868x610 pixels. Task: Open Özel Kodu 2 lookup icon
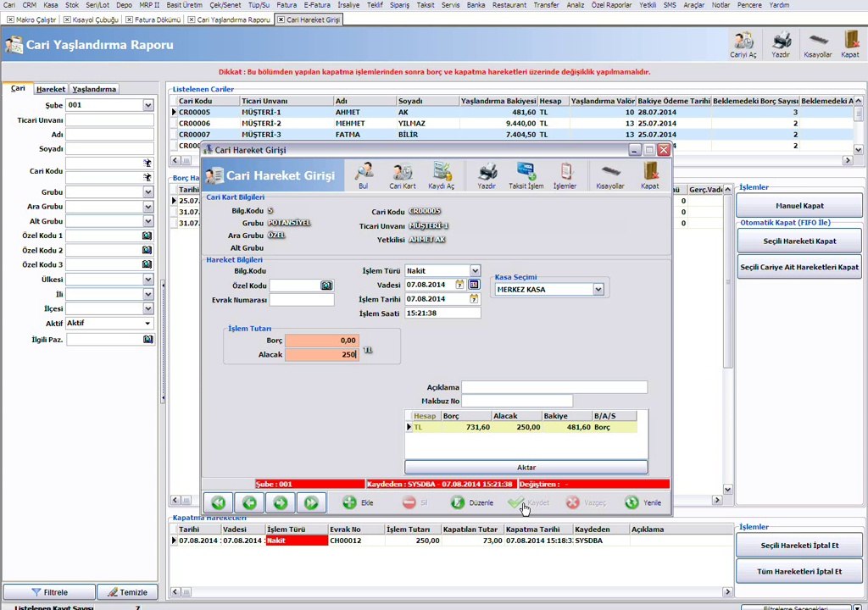point(147,250)
